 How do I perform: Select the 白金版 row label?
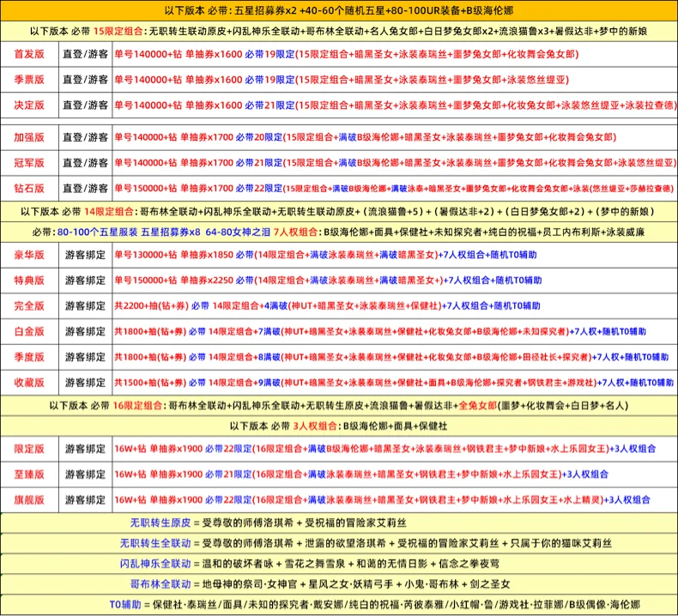point(29,331)
